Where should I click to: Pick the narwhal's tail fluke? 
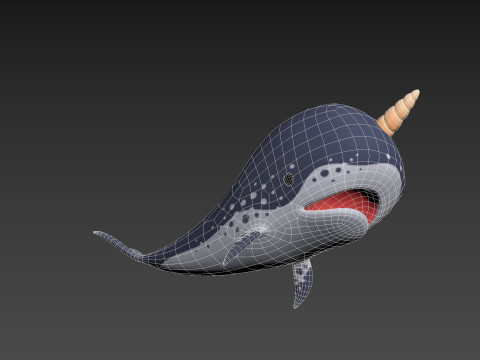118,245
